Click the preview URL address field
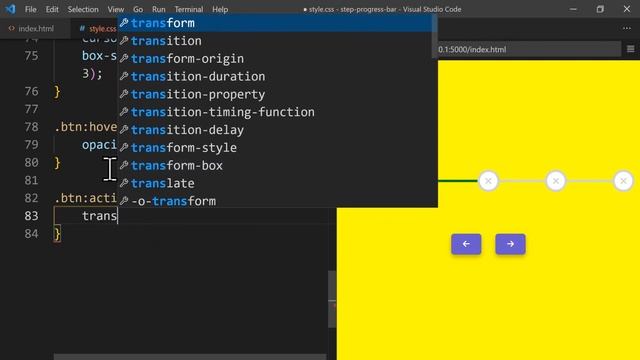Viewport: 640px width, 360px height. (529, 49)
